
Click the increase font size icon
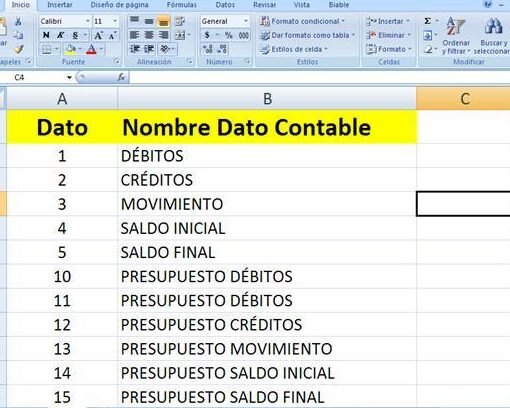point(98,35)
